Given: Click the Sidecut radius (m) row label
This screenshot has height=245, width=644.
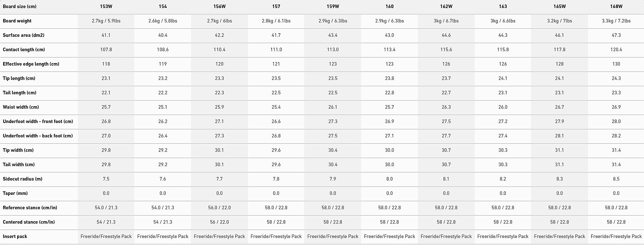Looking at the screenshot, I should [22, 179].
